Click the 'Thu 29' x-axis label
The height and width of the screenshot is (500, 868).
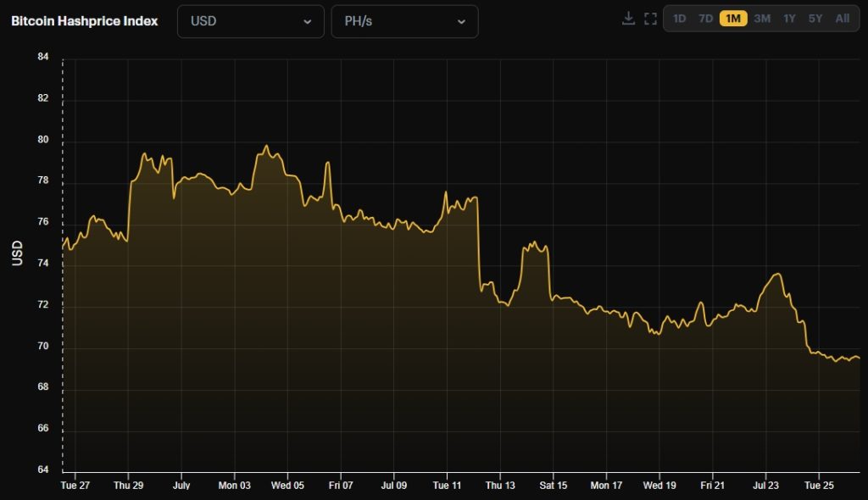[129, 486]
